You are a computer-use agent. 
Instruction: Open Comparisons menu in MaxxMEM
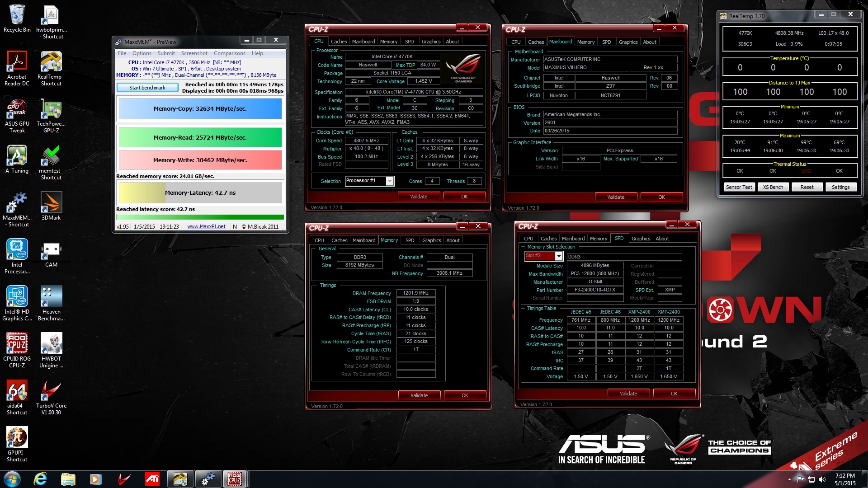click(x=230, y=53)
